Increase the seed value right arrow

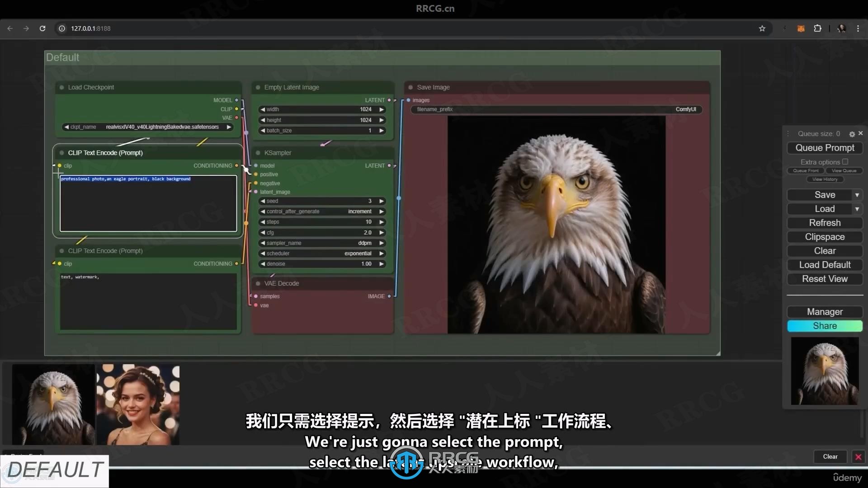pos(382,201)
